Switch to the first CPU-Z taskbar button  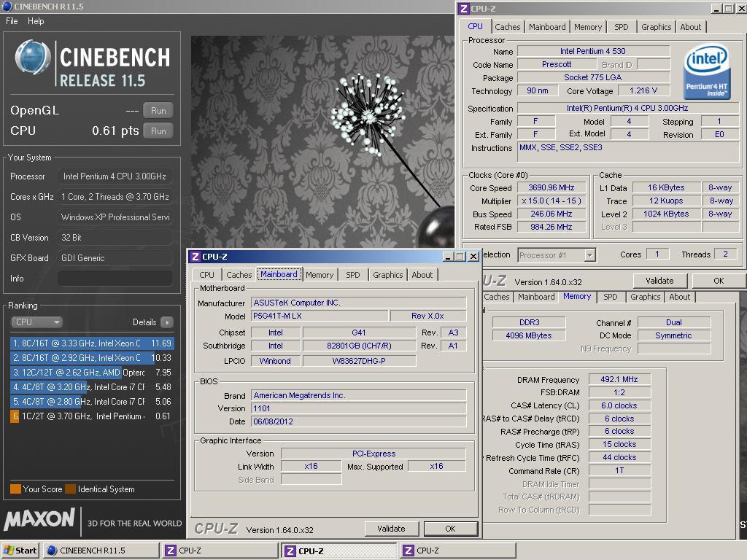220,551
